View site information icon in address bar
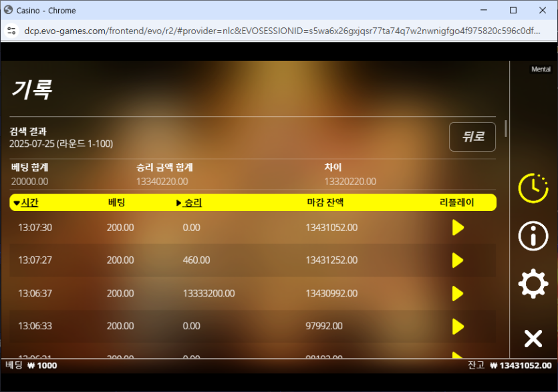The width and height of the screenshot is (558, 392). 11,31
